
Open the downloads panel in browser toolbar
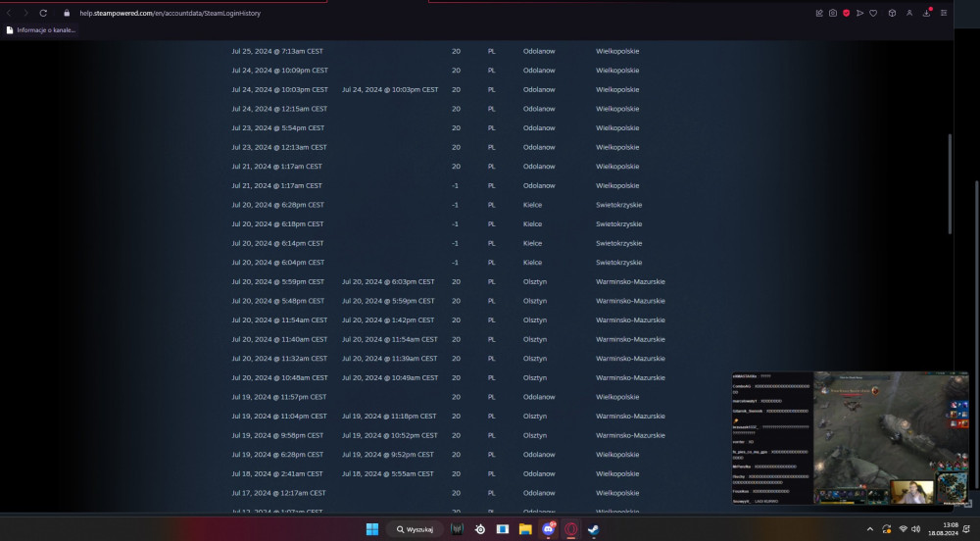click(927, 13)
